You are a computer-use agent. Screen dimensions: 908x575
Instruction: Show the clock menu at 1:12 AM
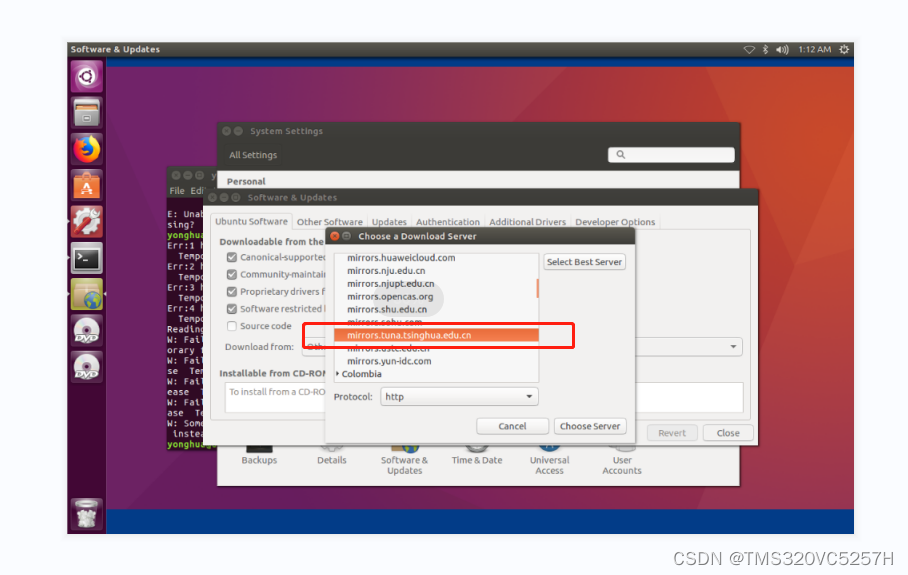[814, 50]
